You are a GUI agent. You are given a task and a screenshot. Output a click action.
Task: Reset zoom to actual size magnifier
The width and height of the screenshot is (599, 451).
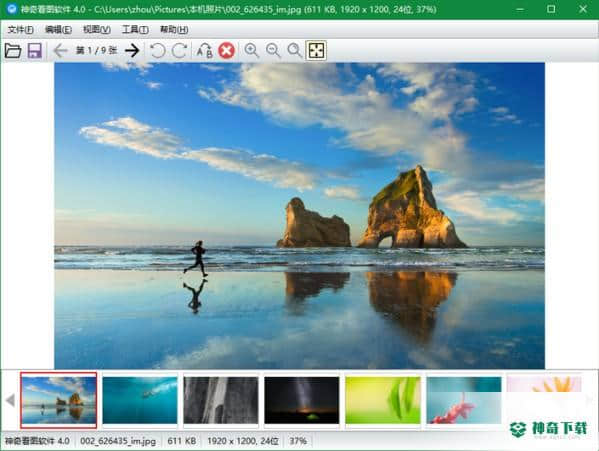coord(295,50)
